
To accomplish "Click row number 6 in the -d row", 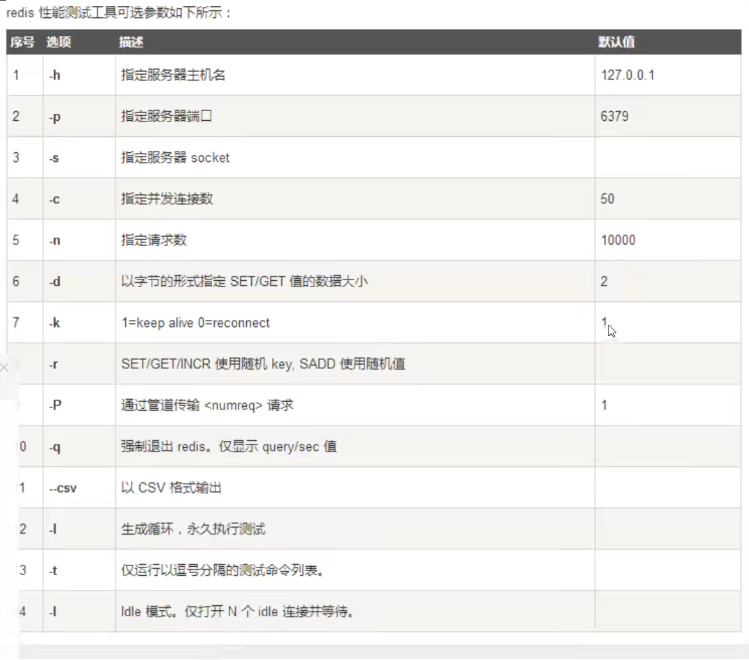I will (16, 281).
